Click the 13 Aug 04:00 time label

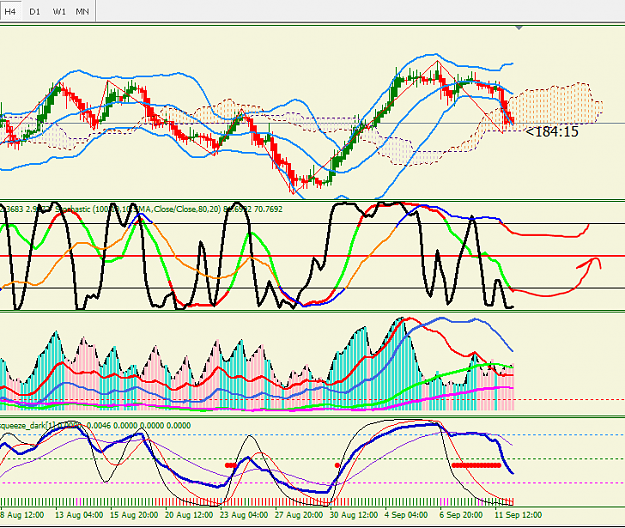pos(79,515)
